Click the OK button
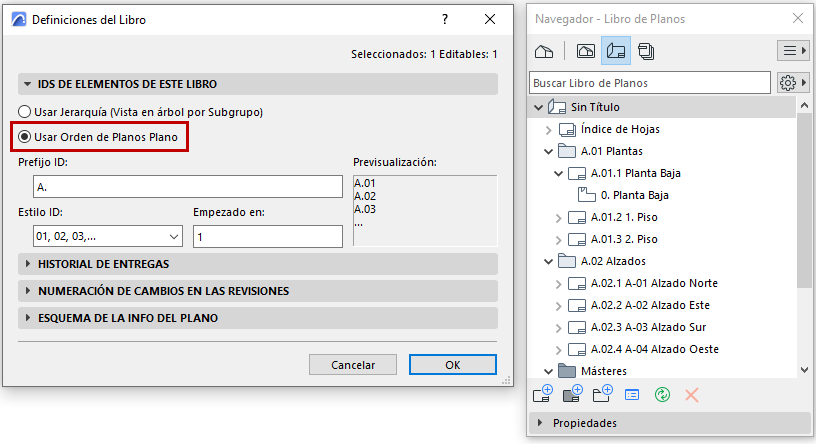 point(453,365)
